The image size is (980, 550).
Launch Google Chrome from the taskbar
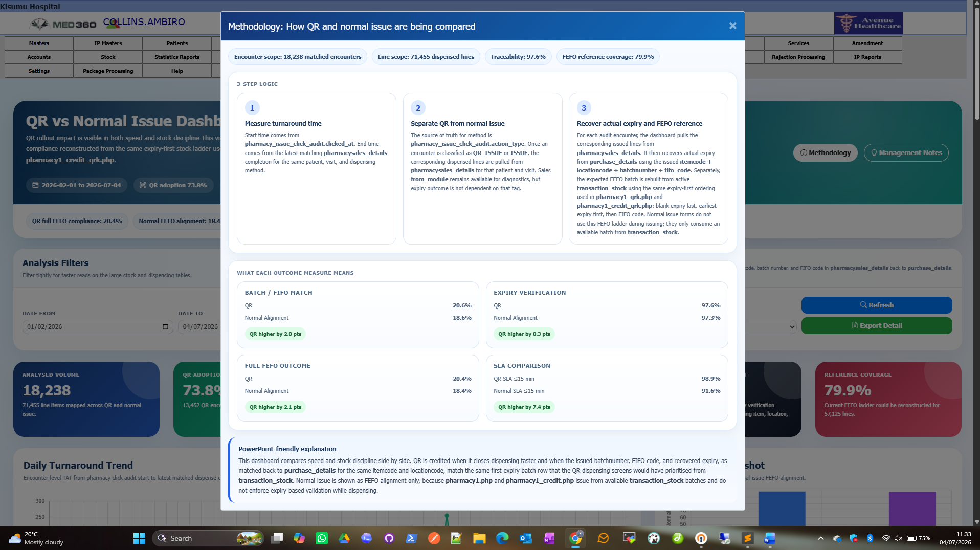click(575, 538)
